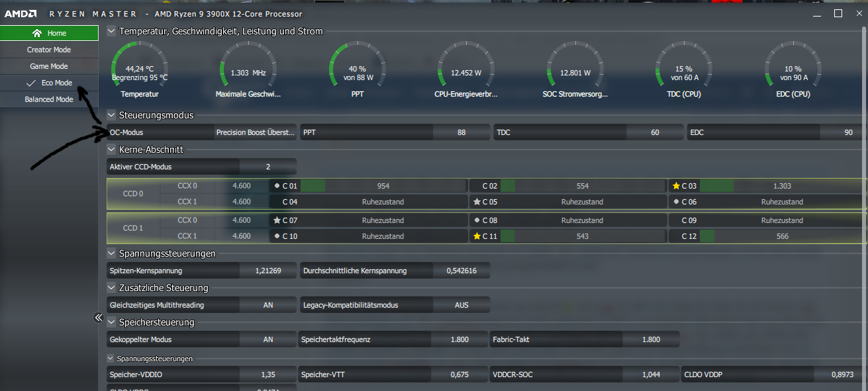This screenshot has width=868, height=391.
Task: Click dot marker on core C 08
Action: 476,220
